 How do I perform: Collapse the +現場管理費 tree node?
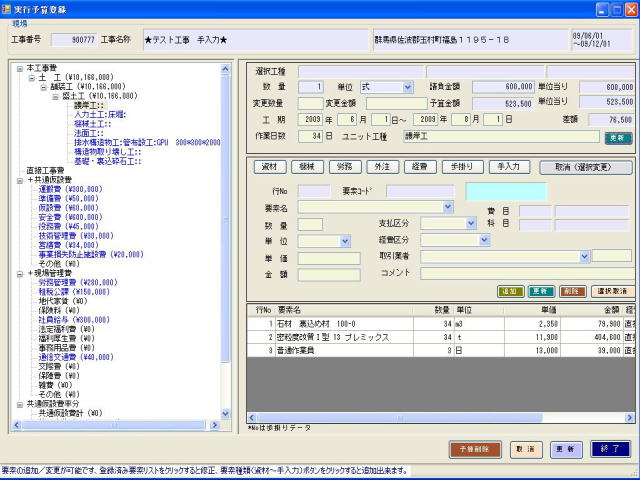tap(20, 274)
